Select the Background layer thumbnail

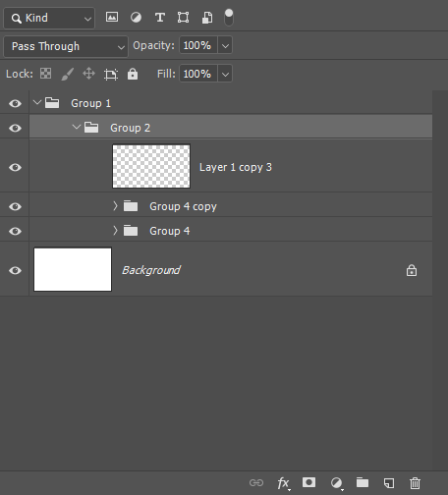(73, 269)
